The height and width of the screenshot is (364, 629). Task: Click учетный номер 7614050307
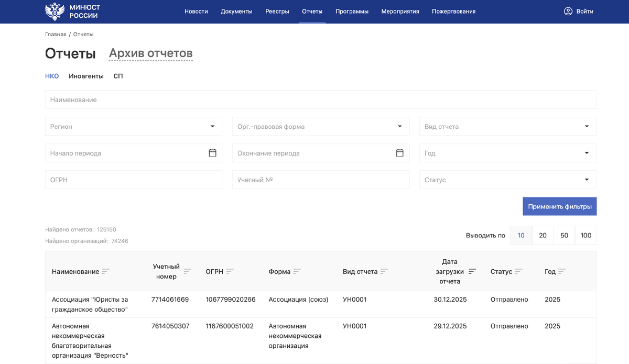(170, 326)
